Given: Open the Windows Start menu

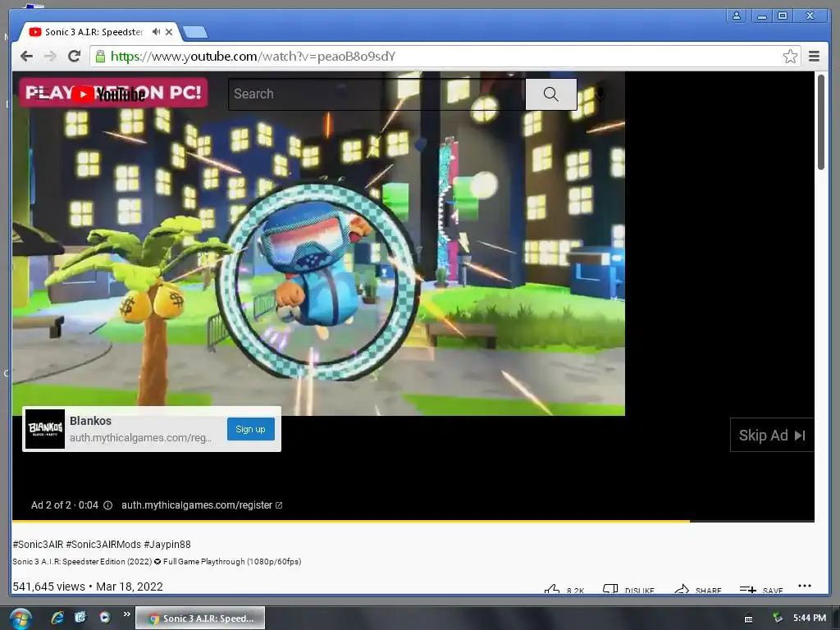Looking at the screenshot, I should pyautogui.click(x=21, y=619).
